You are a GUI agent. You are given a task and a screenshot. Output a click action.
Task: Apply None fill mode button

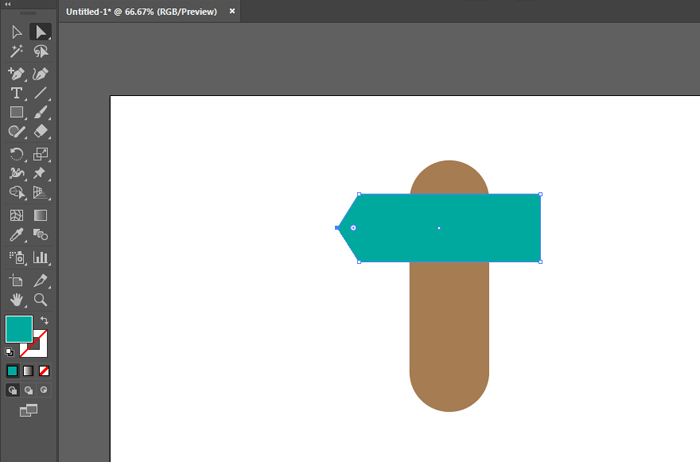[x=44, y=371]
